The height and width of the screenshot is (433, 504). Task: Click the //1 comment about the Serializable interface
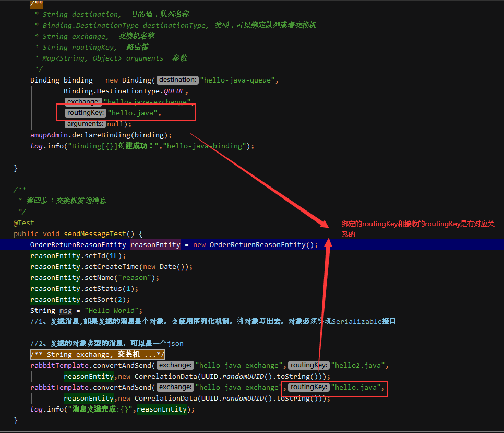click(213, 321)
